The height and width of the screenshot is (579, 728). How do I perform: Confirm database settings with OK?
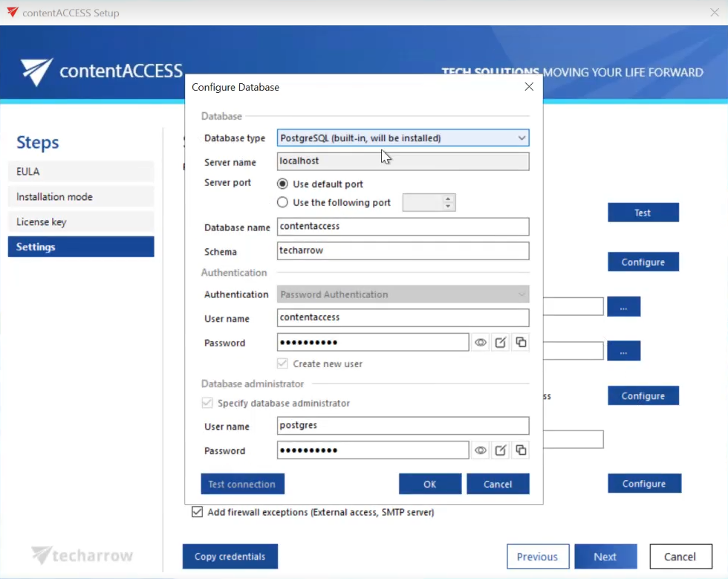[x=429, y=484]
